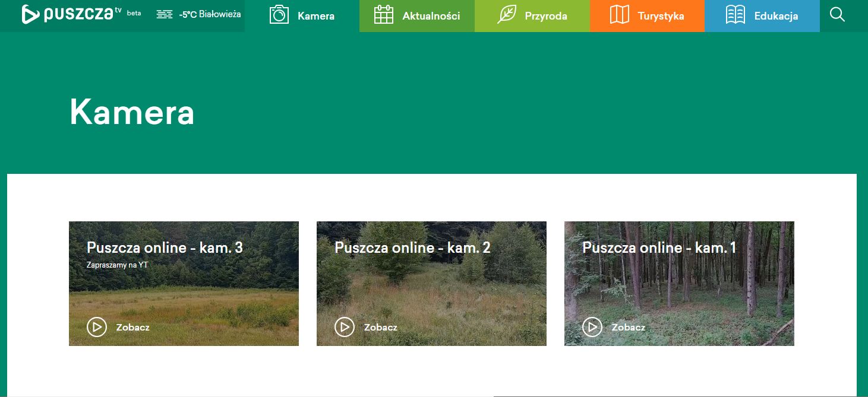Click Zobacz on the kam. 2 card

click(381, 327)
